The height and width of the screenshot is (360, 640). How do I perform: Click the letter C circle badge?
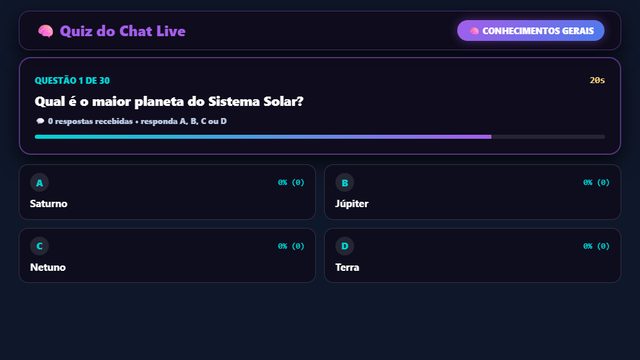pos(40,246)
